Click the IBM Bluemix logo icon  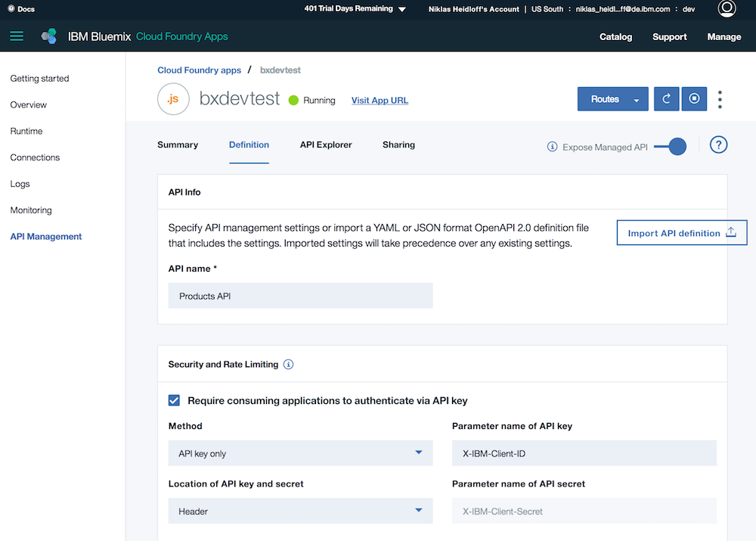click(48, 36)
